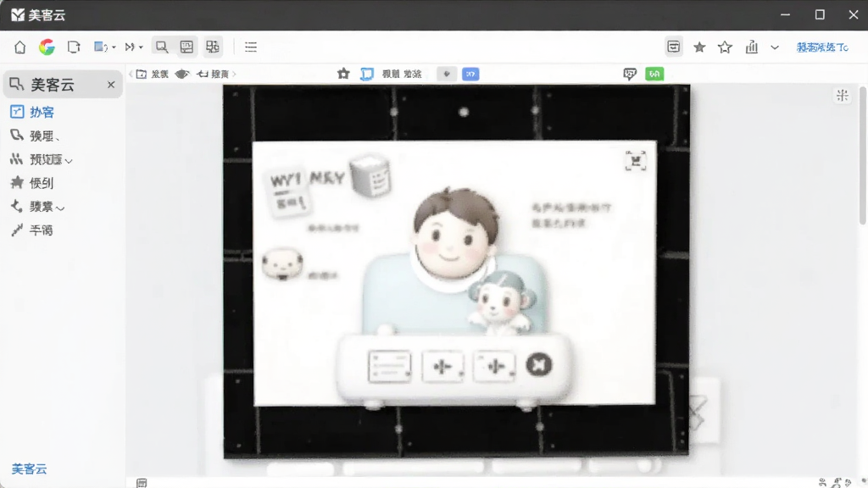This screenshot has height=488, width=868.
Task: Close the 美客云 sidebar tab
Action: point(111,85)
